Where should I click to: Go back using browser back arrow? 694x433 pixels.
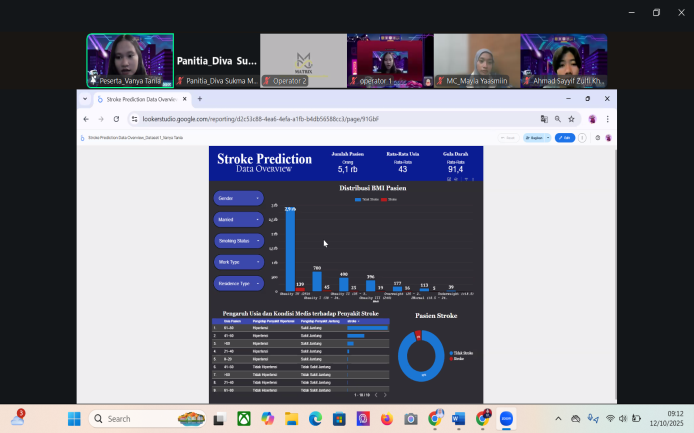(x=86, y=119)
